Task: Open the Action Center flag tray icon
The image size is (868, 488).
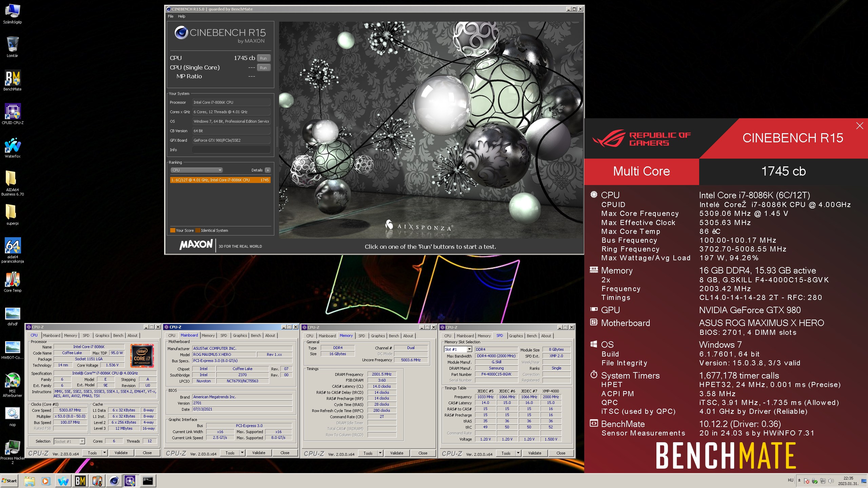Action: point(807,481)
